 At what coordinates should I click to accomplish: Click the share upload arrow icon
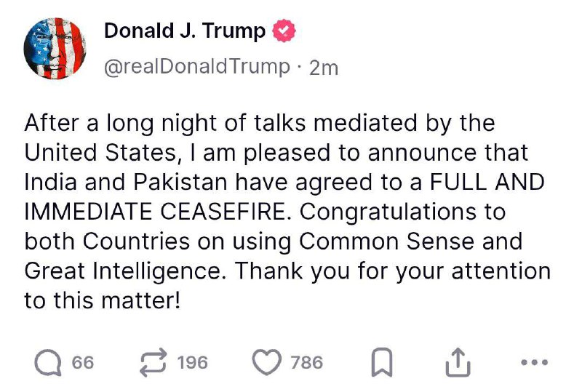point(458,361)
